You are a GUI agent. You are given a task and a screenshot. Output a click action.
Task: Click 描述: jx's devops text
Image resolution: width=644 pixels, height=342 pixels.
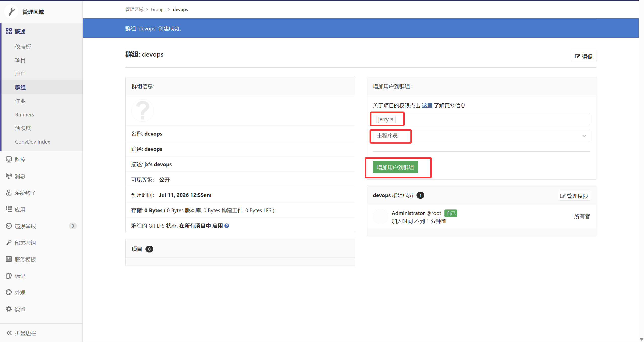[x=151, y=164]
